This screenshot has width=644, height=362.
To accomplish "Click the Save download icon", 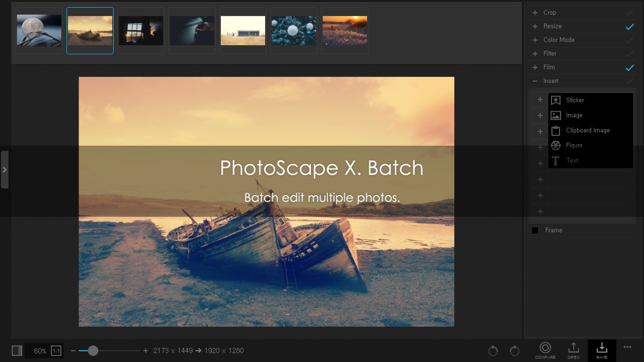I will tap(602, 347).
